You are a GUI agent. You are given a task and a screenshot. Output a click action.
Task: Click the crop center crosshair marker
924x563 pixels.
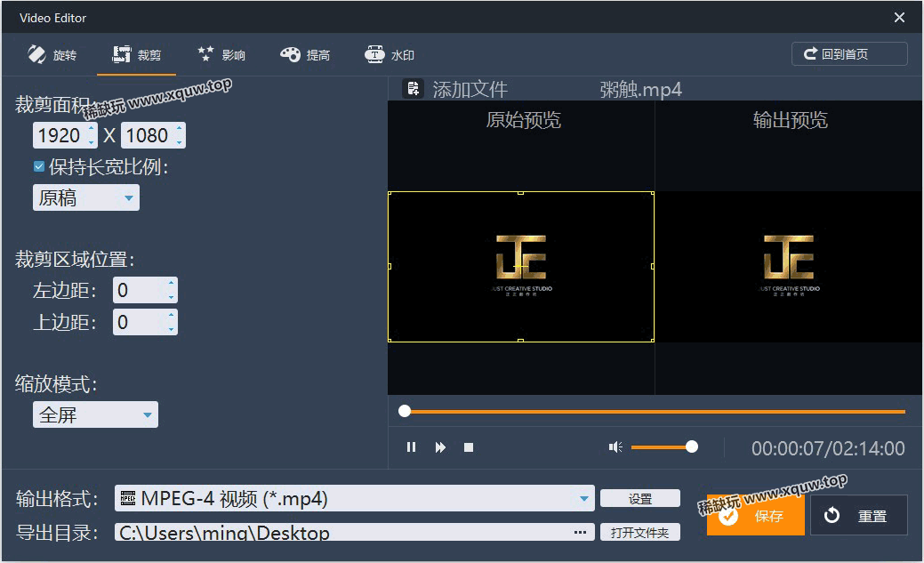(x=520, y=267)
